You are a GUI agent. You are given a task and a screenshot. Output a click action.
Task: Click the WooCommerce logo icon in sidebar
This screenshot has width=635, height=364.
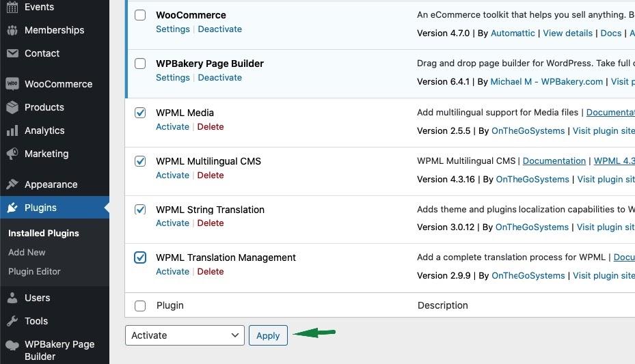tap(12, 84)
